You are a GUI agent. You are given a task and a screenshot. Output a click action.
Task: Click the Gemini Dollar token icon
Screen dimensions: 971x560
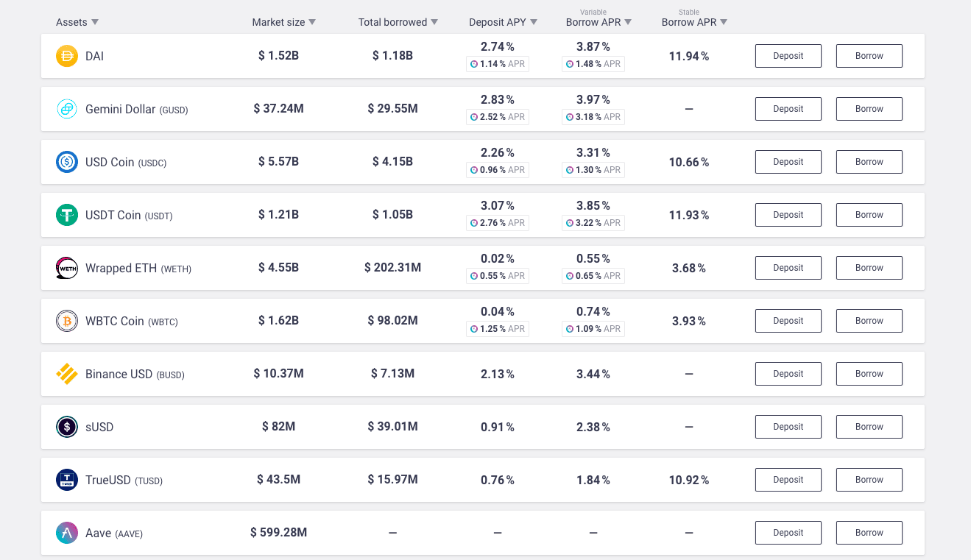pos(67,109)
